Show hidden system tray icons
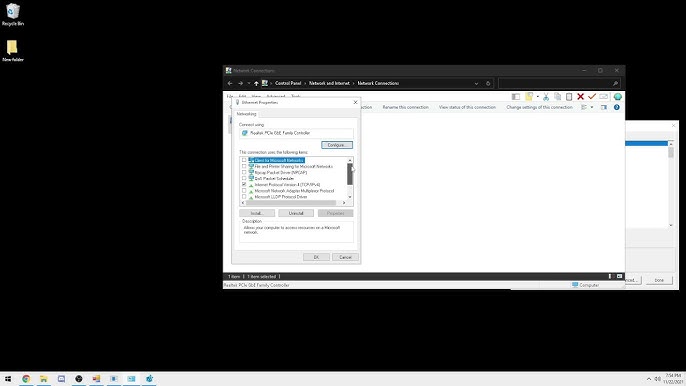The image size is (686, 386). click(x=649, y=379)
